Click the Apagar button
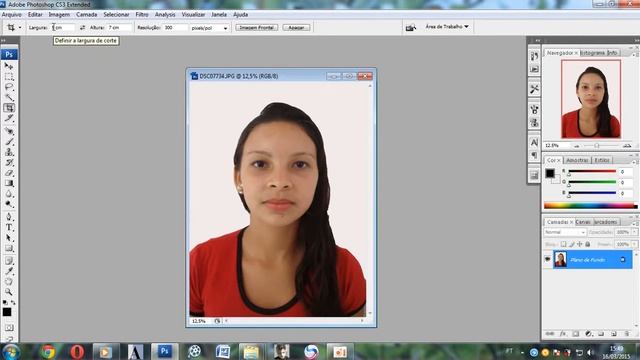This screenshot has width=640, height=360. (296, 27)
